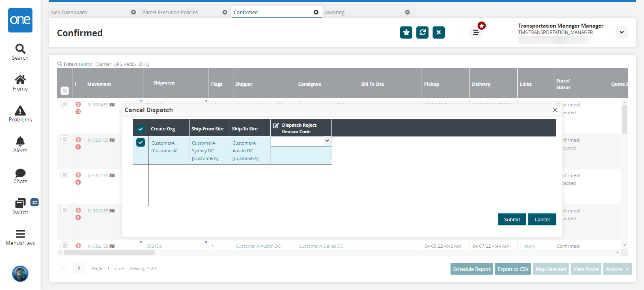Expand the user profile dropdown chevron
Viewport: 644px width, 290px height.
(x=621, y=32)
